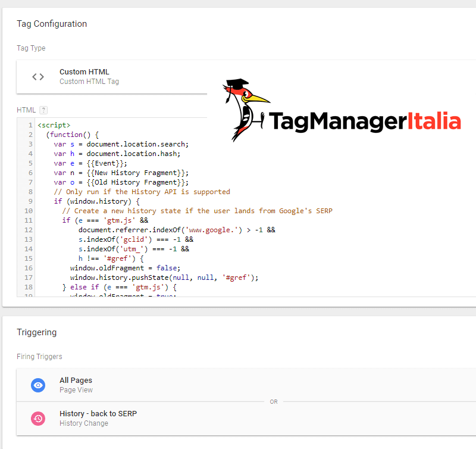
Task: Click the window.history.pushState line
Action: click(x=164, y=277)
